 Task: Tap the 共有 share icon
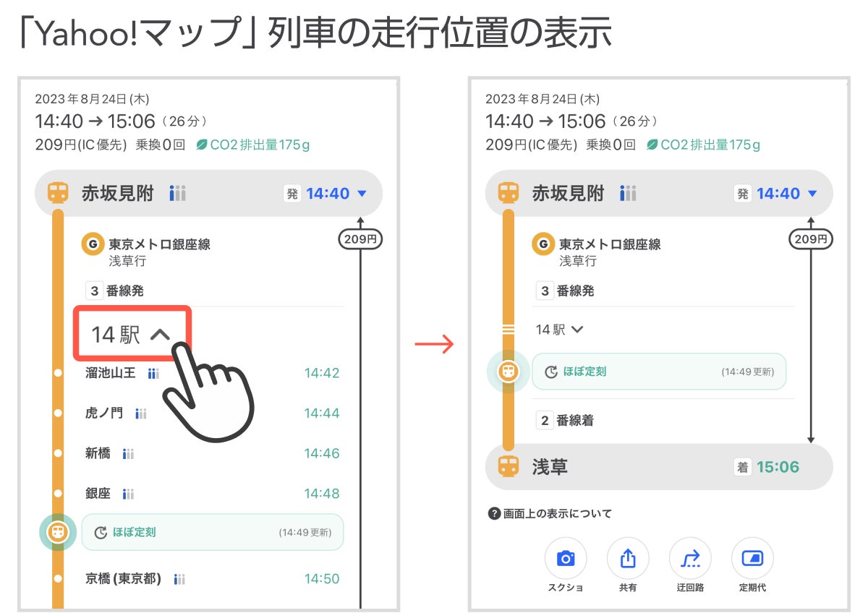pyautogui.click(x=628, y=558)
